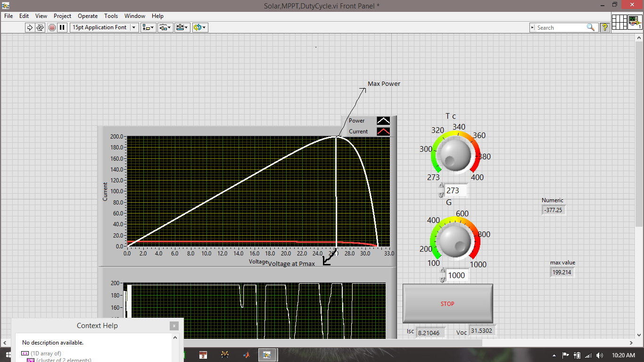Open the Urban 2 game taskbar icon
Screen dimensions: 644x362
tap(203, 354)
